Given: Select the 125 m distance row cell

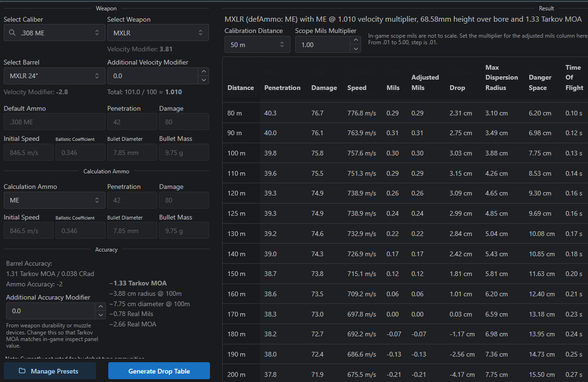Looking at the screenshot, I should tap(241, 213).
